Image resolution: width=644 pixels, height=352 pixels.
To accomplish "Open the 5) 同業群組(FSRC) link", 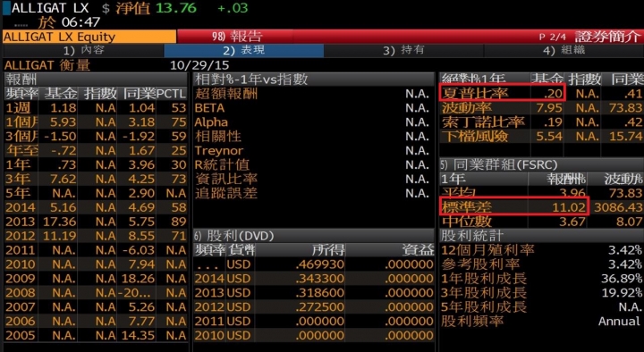I will tap(499, 165).
